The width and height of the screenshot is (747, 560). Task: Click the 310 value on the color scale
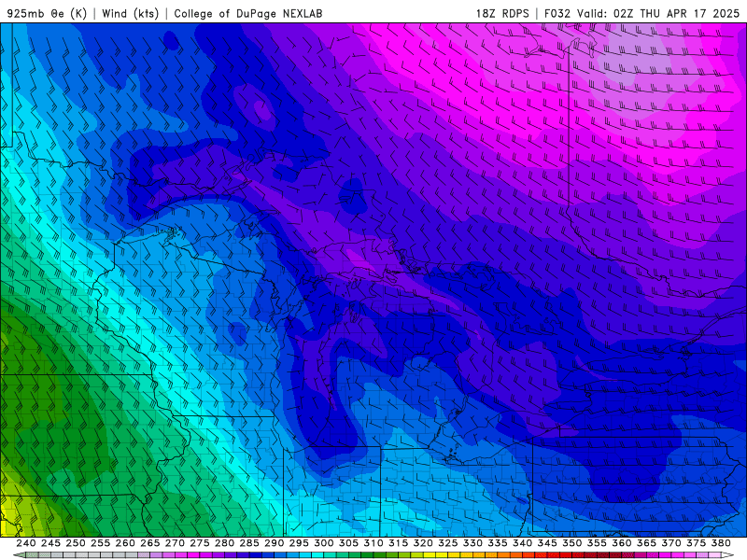coord(373,543)
